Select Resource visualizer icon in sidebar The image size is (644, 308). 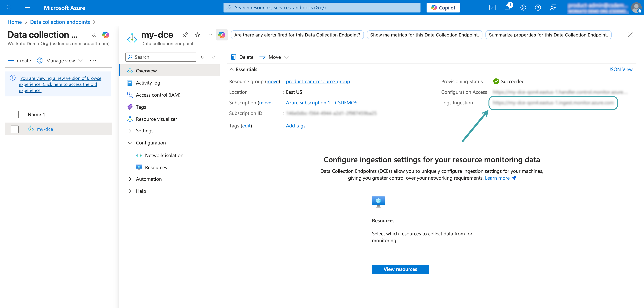130,119
